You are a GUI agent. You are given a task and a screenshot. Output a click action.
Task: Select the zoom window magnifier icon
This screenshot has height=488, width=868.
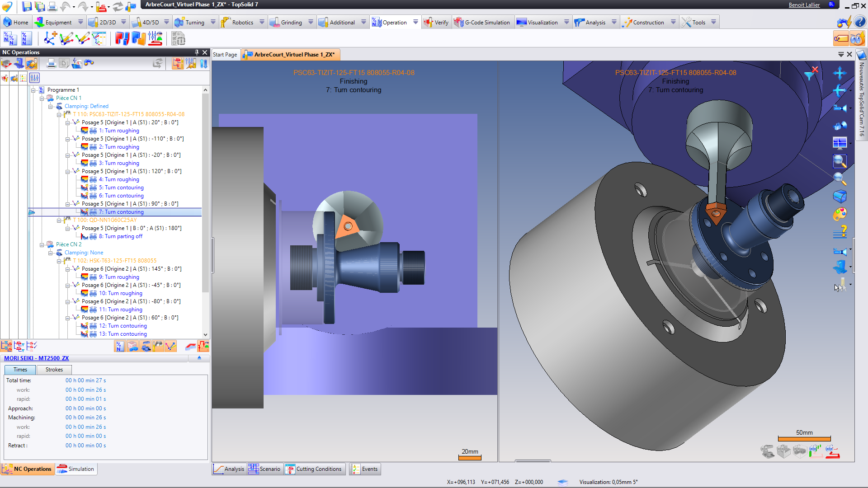tap(840, 161)
